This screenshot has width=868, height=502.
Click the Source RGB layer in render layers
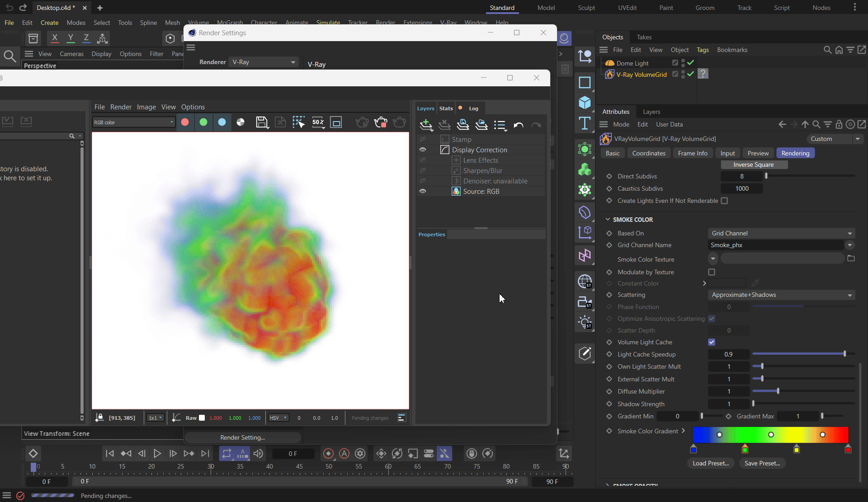481,191
